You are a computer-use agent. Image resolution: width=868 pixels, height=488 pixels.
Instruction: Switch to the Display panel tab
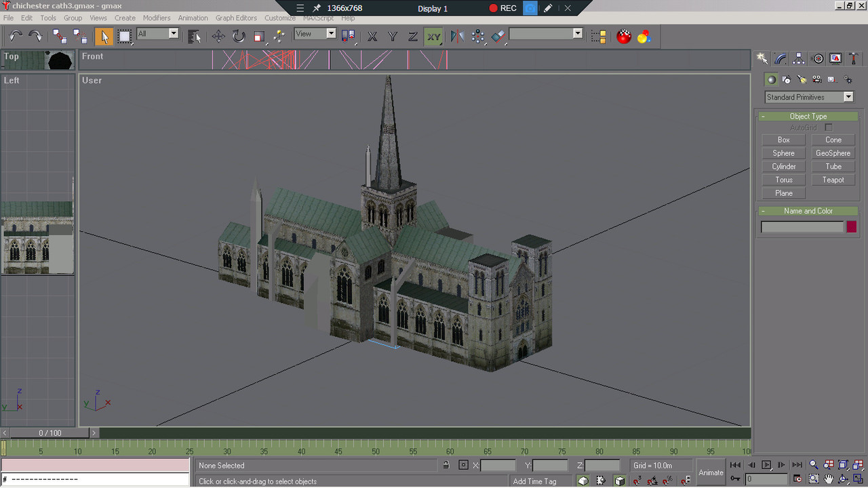pos(835,59)
